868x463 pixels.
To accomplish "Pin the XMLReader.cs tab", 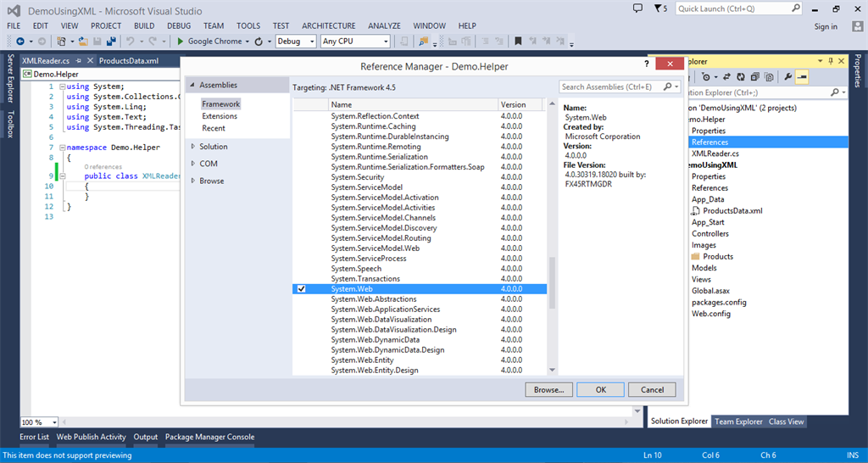I will pyautogui.click(x=78, y=61).
